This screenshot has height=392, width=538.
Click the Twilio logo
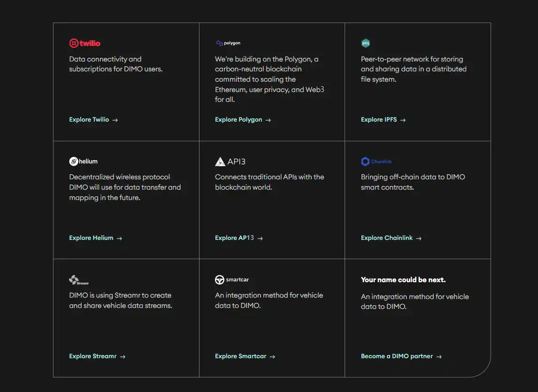85,43
